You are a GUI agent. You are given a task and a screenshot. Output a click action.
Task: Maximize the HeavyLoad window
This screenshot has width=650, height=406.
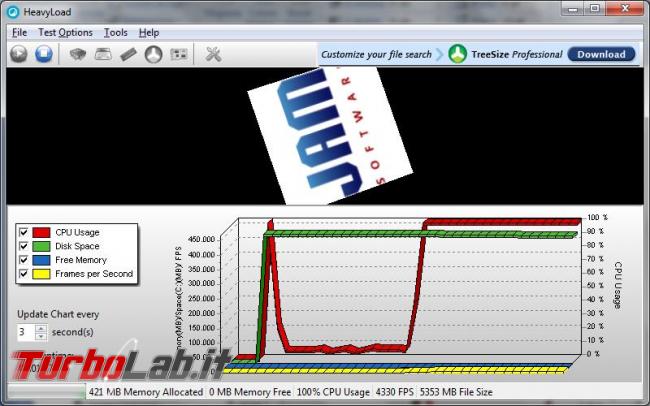tap(595, 8)
